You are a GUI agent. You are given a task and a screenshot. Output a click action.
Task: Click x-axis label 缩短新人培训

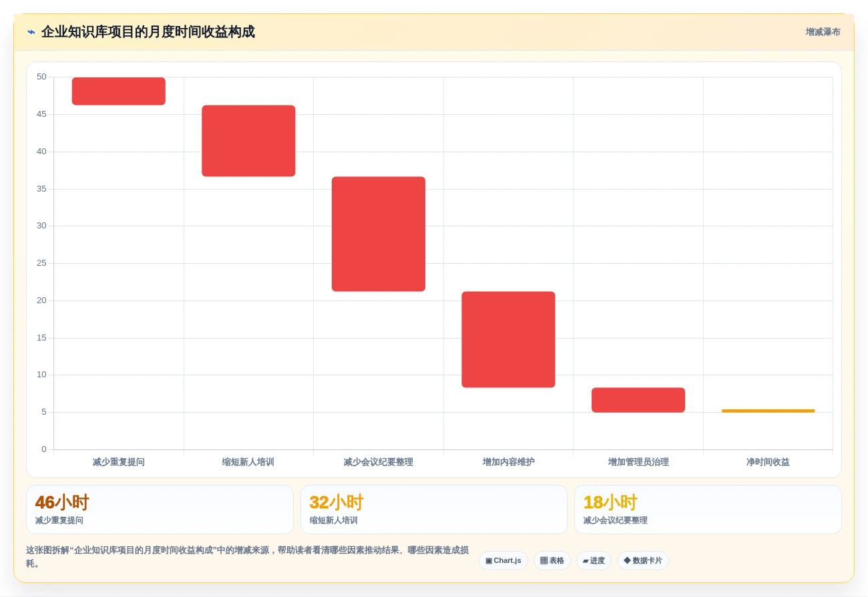[248, 462]
